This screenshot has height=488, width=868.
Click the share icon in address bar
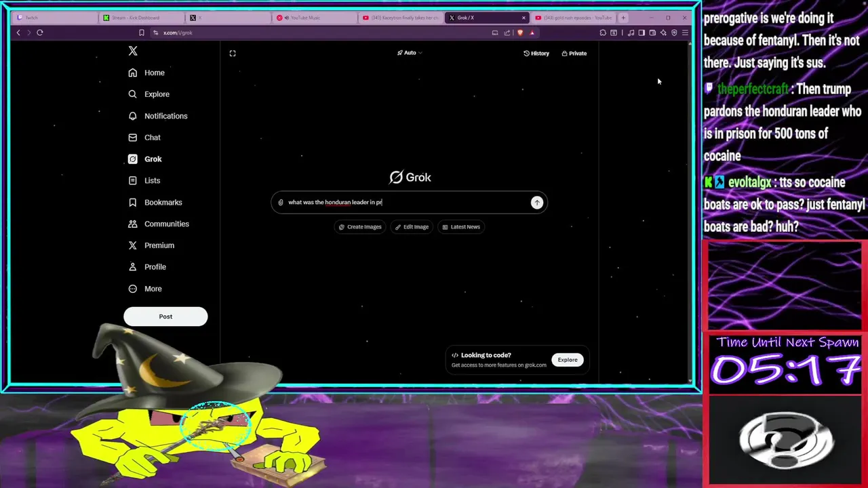coord(507,33)
